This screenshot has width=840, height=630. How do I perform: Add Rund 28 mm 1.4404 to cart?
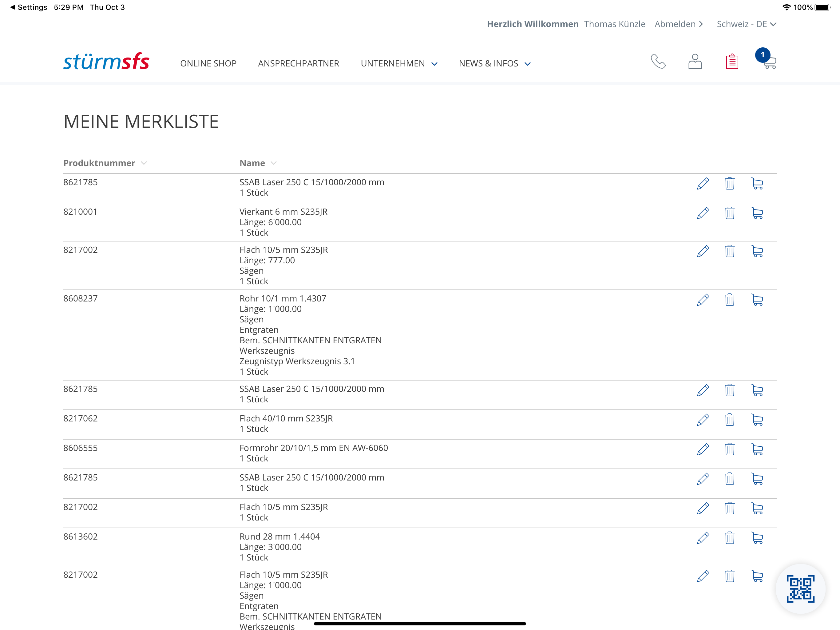click(757, 538)
